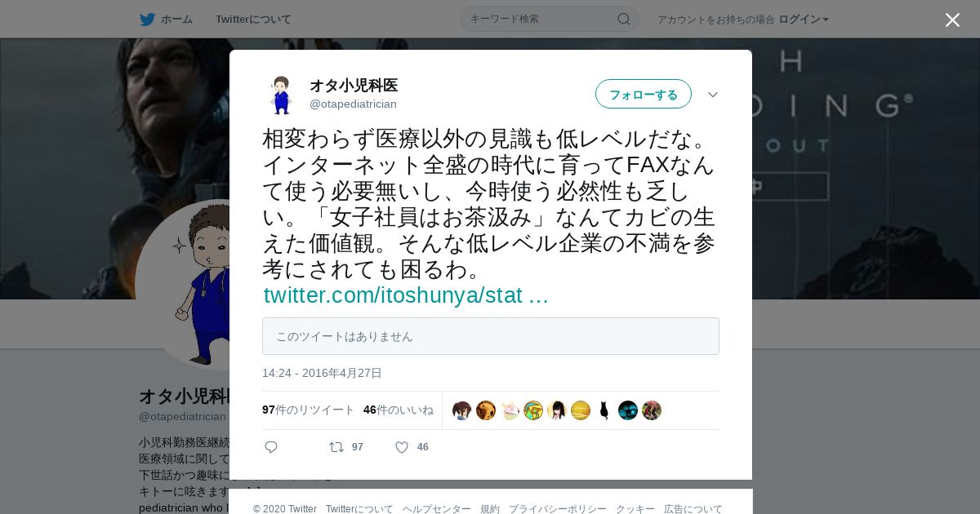Click the Twitter bird home icon
Image resolution: width=980 pixels, height=514 pixels.
(x=147, y=19)
